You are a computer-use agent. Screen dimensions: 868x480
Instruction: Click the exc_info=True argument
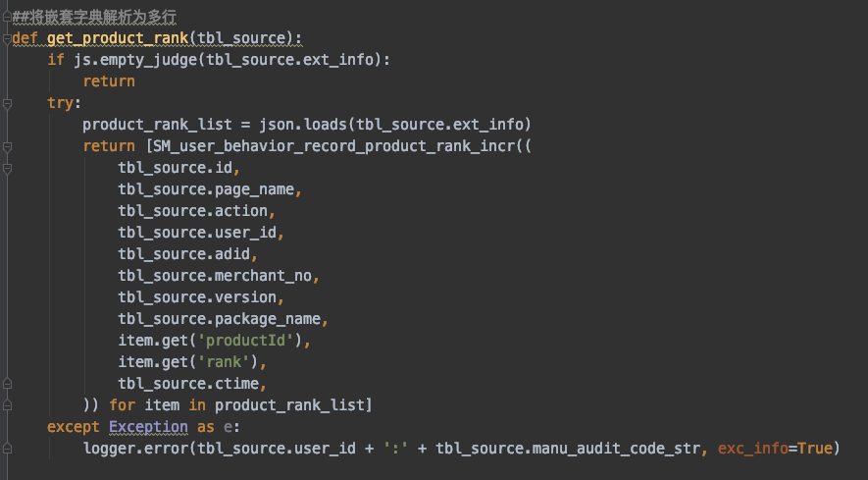coord(775,449)
